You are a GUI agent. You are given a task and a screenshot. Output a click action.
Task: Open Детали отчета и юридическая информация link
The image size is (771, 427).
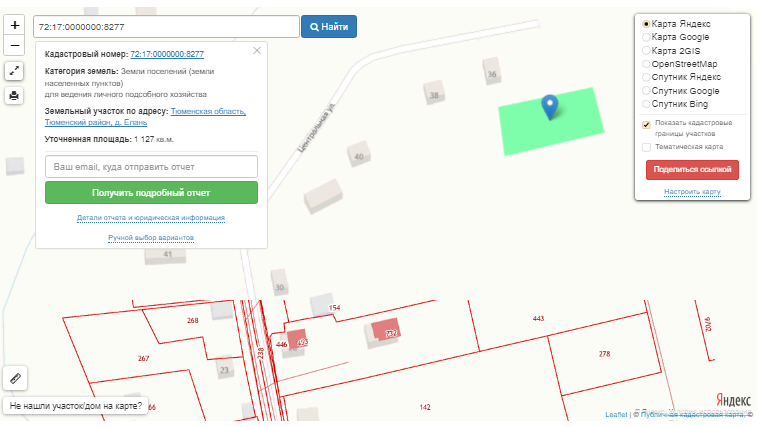coord(150,217)
